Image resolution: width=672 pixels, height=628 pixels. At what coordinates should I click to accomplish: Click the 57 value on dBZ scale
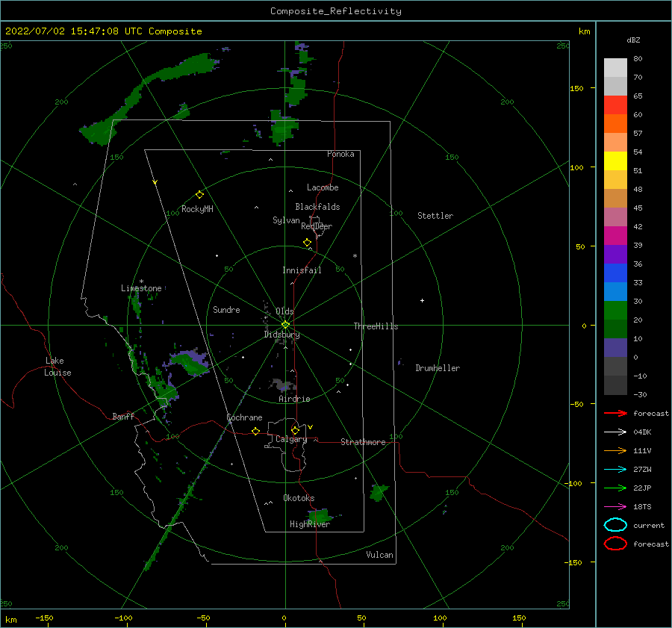pyautogui.click(x=638, y=133)
